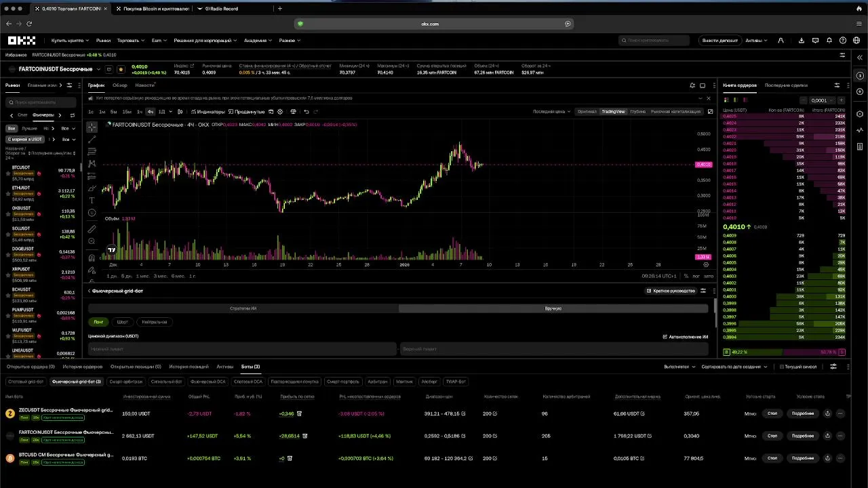Stop the ZECUSDT bot with 'Стоп'
Image resolution: width=868 pixels, height=488 pixels.
click(x=772, y=413)
